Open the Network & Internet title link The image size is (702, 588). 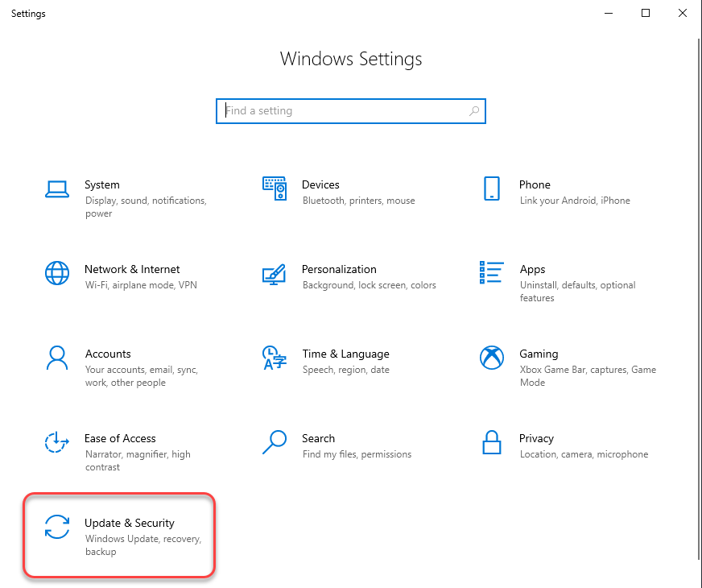[x=132, y=270]
